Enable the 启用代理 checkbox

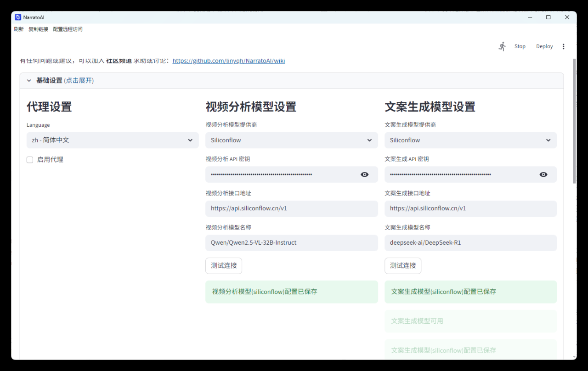pos(30,160)
